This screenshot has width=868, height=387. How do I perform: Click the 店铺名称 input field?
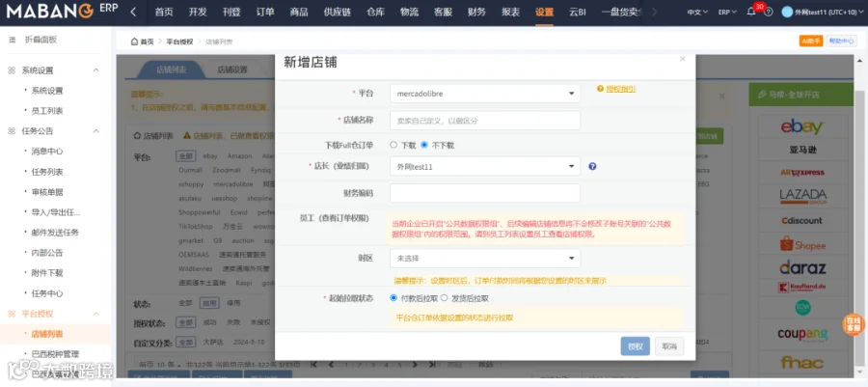[485, 120]
